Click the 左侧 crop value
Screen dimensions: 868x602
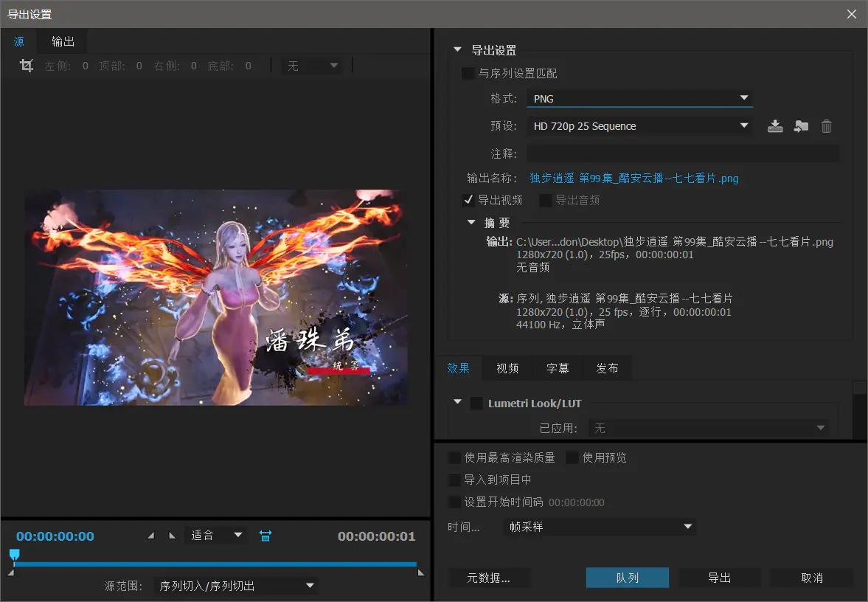click(86, 66)
